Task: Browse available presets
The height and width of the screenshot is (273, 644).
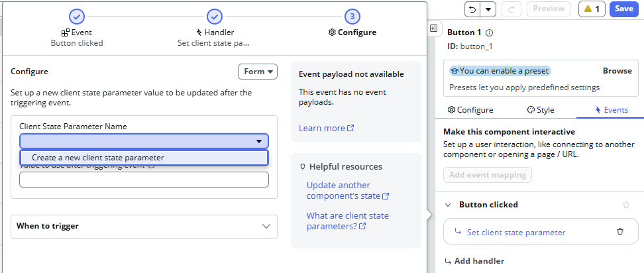Action: [x=617, y=71]
